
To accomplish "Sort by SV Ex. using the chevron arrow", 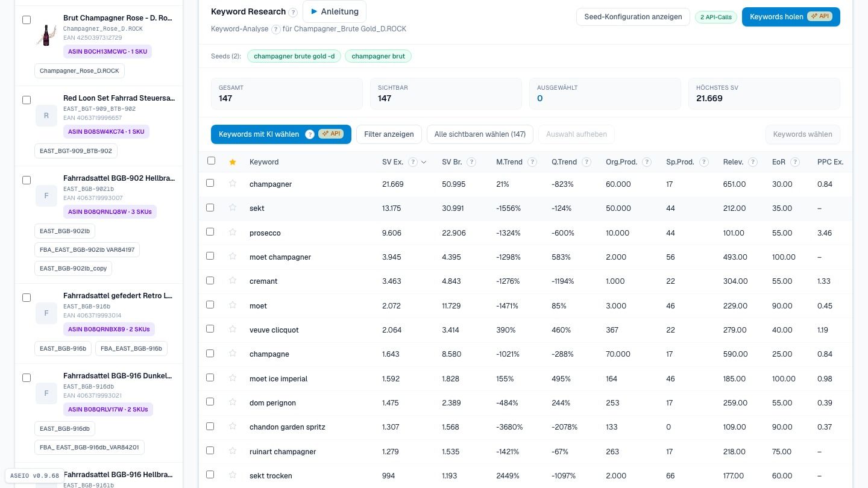I will 424,162.
